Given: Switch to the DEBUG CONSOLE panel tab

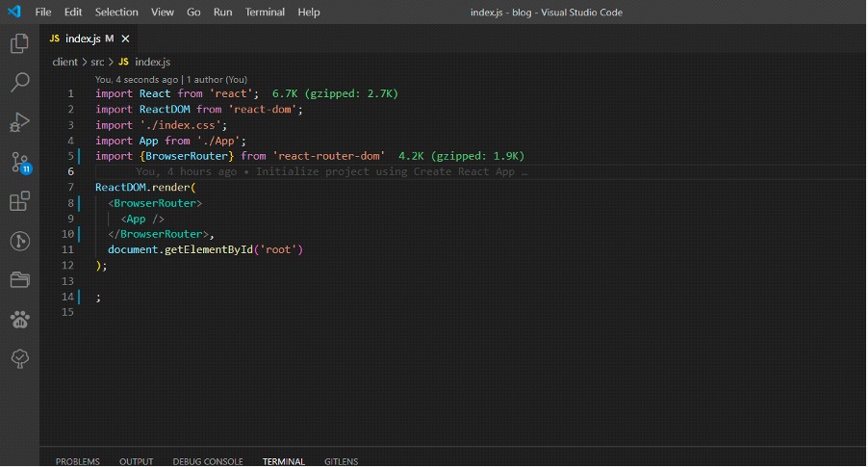Looking at the screenshot, I should coord(208,461).
